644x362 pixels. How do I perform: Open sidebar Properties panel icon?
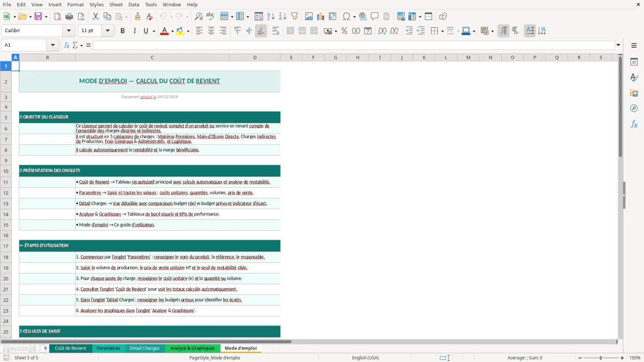(634, 62)
